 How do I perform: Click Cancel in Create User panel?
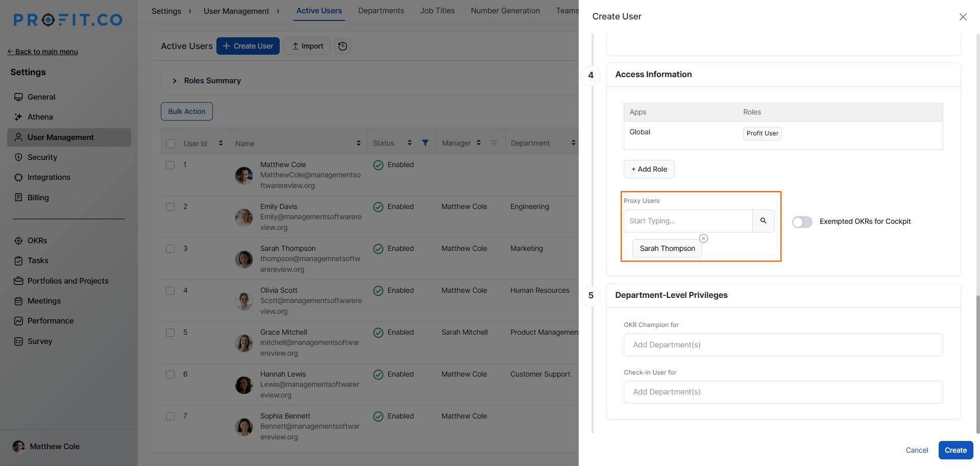916,450
